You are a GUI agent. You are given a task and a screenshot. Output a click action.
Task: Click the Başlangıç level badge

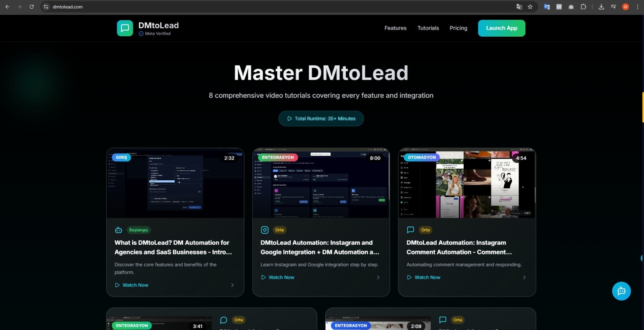138,230
